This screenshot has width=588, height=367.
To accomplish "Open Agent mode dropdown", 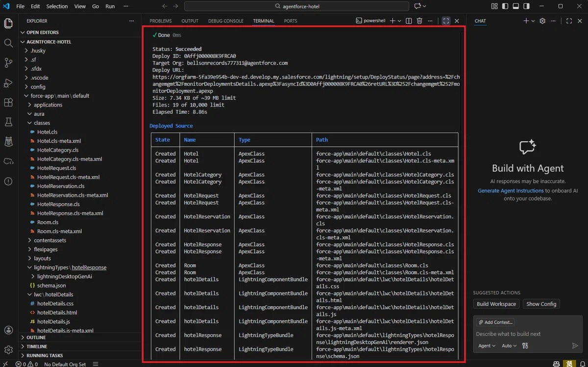I will pyautogui.click(x=487, y=345).
